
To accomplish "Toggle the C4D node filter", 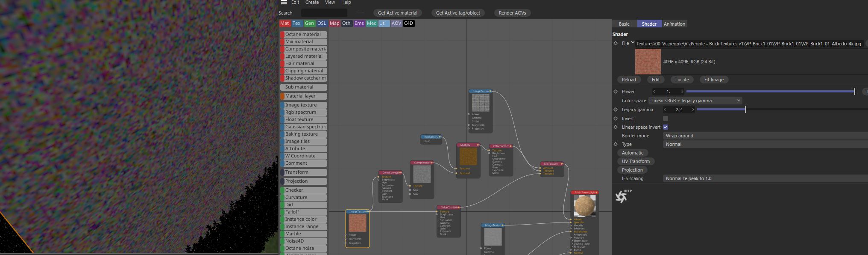I will pos(409,24).
